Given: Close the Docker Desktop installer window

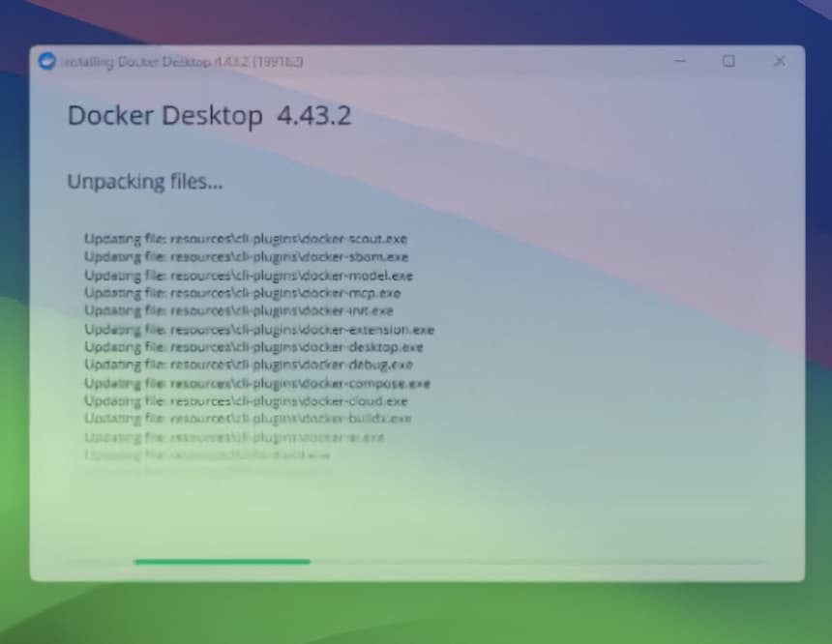Looking at the screenshot, I should (780, 61).
